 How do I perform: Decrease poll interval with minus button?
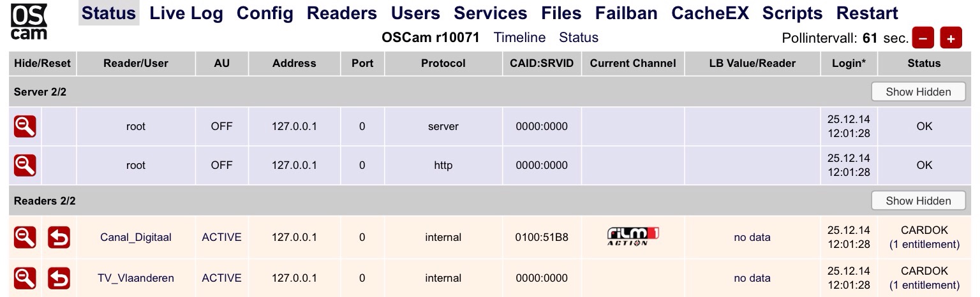(x=923, y=38)
